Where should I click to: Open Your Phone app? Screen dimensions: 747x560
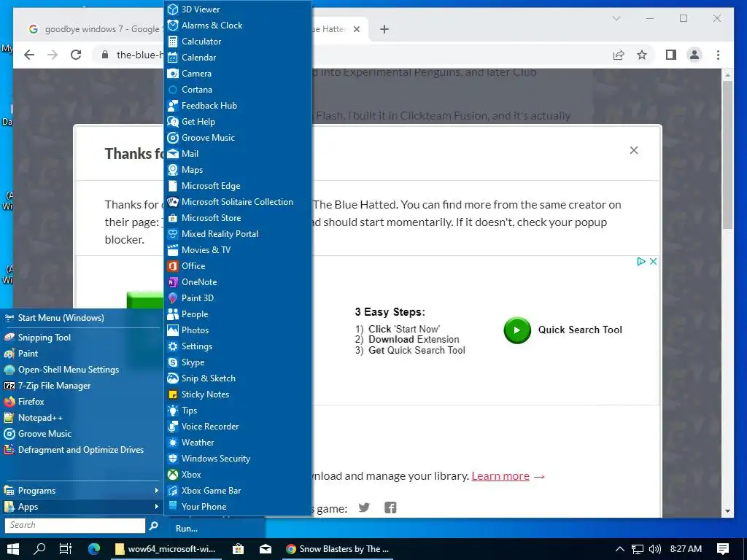tap(239, 507)
